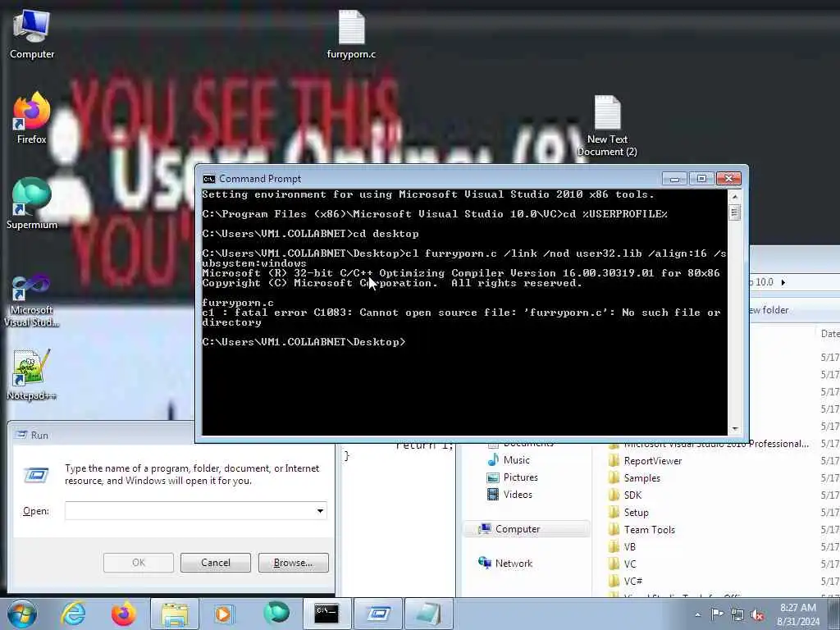Switch to the Notepad taskbar button
The height and width of the screenshot is (630, 840).
tap(429, 614)
